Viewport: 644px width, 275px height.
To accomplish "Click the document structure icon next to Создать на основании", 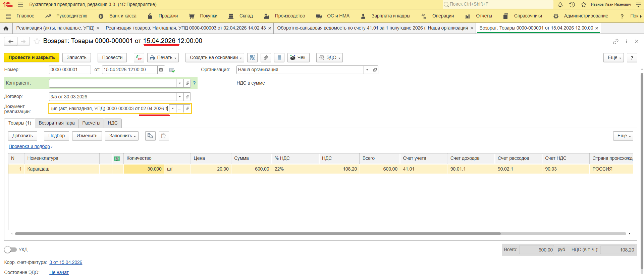I will 252,58.
